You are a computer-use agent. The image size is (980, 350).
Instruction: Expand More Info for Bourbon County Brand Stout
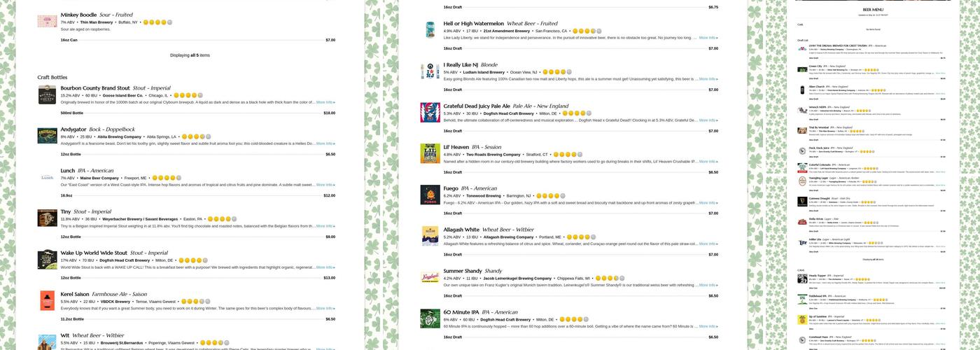click(325, 102)
